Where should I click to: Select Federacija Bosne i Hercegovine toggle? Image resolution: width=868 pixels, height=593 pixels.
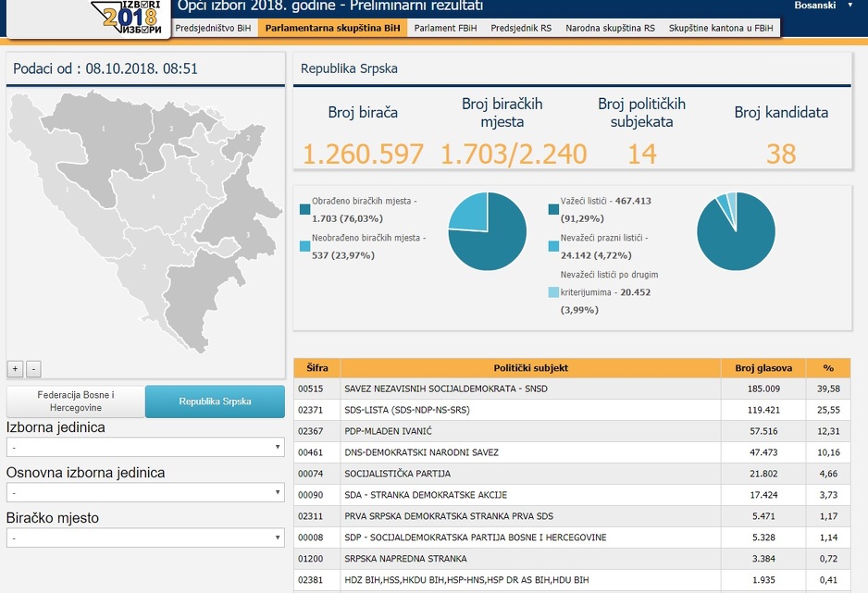click(76, 402)
